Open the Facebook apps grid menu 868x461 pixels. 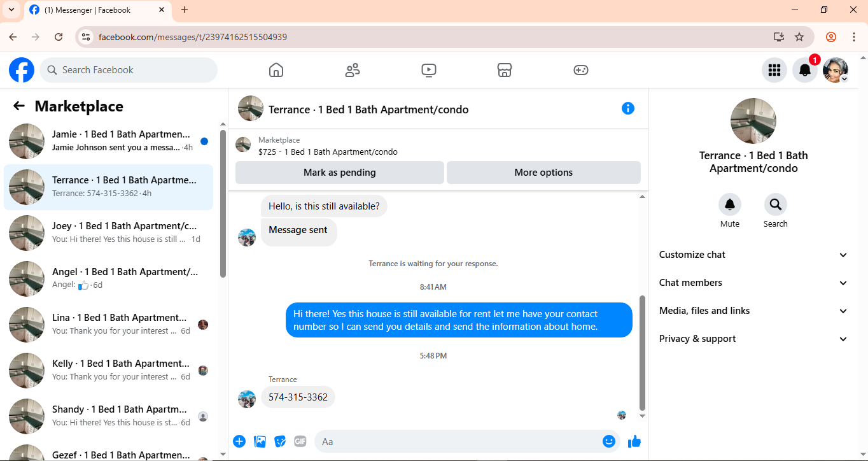(774, 70)
